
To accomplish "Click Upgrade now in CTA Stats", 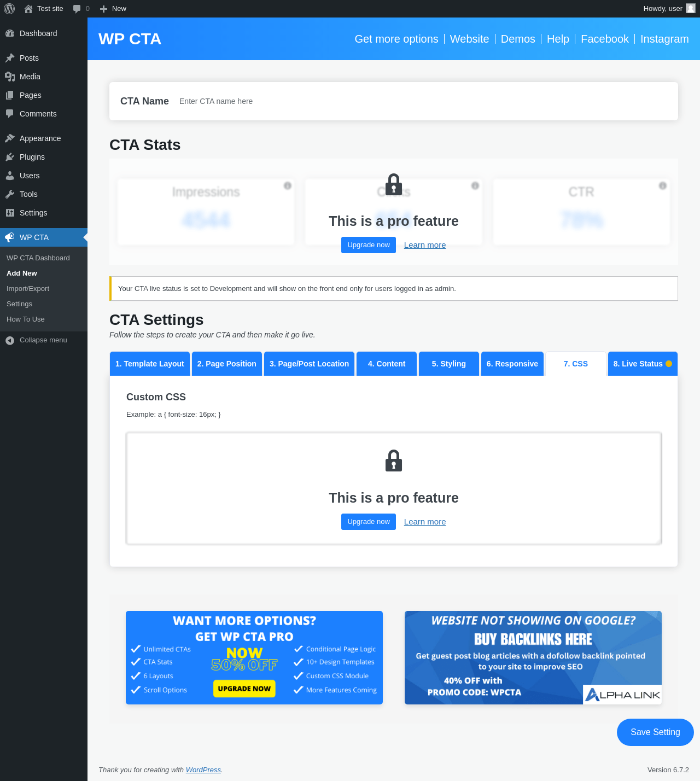I will tap(369, 245).
